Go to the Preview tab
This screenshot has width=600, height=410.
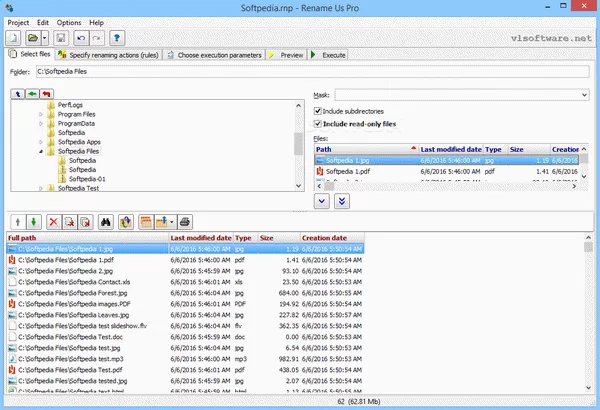click(x=291, y=55)
